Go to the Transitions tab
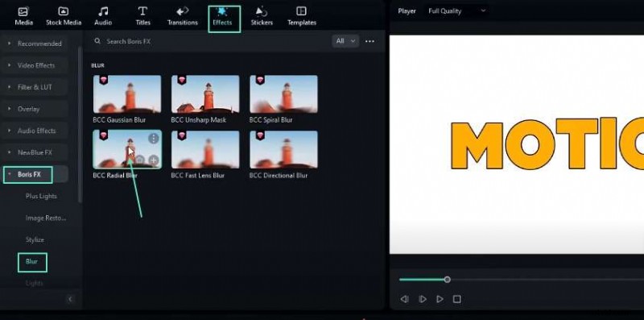The image size is (644, 320). (x=183, y=16)
